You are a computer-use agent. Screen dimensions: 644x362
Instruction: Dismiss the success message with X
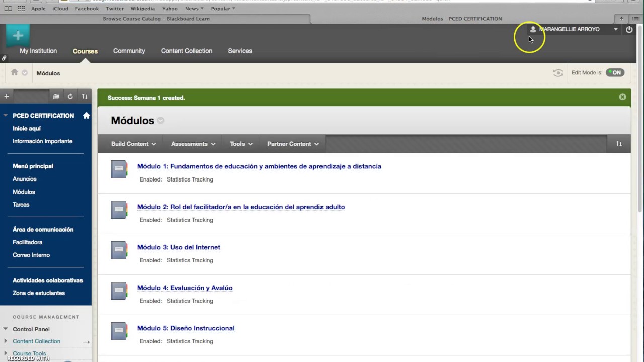click(x=622, y=97)
